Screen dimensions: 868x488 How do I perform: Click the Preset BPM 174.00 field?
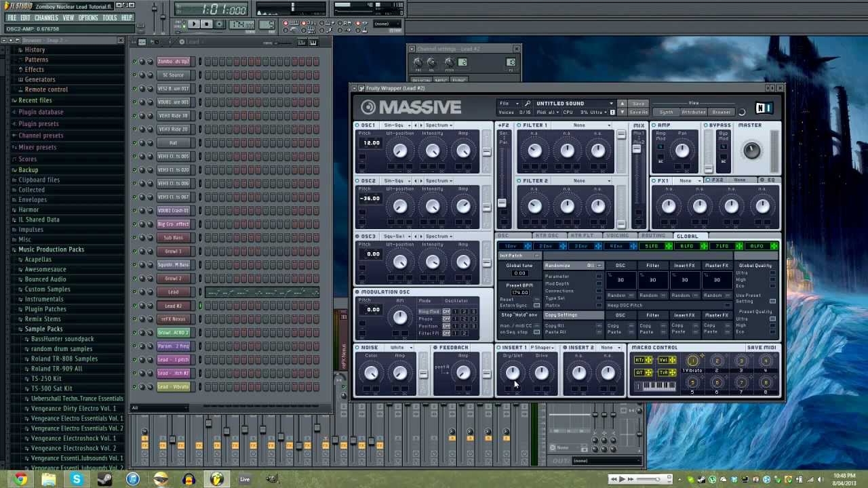[519, 293]
